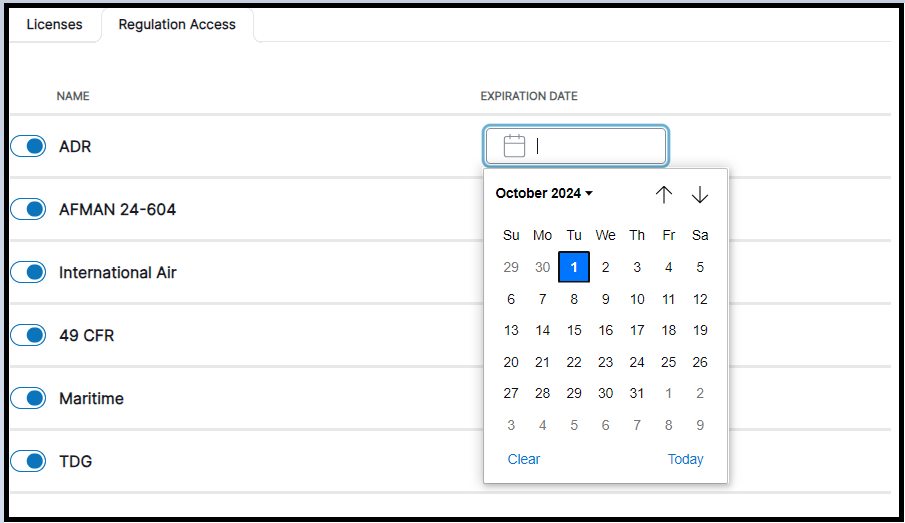Image resolution: width=905 pixels, height=523 pixels.
Task: Disable the TDG regulation toggle
Action: coord(29,461)
